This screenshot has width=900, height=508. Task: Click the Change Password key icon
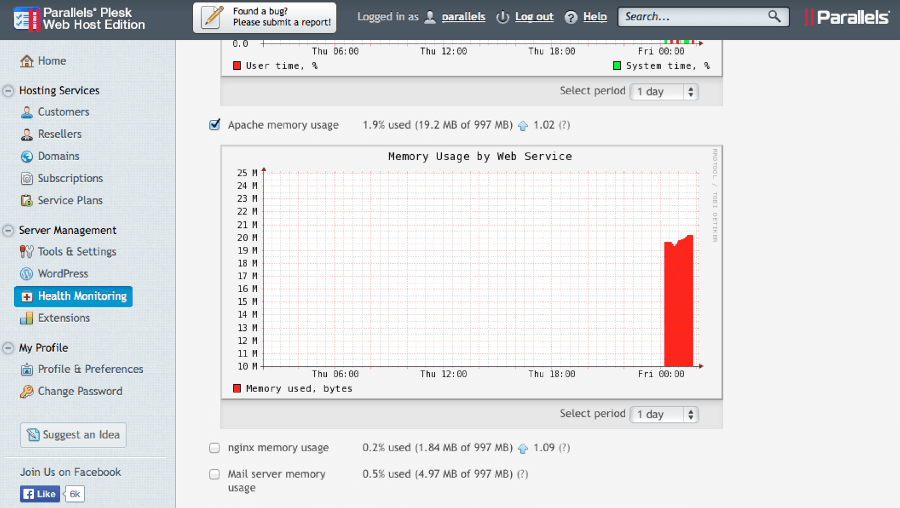[26, 391]
